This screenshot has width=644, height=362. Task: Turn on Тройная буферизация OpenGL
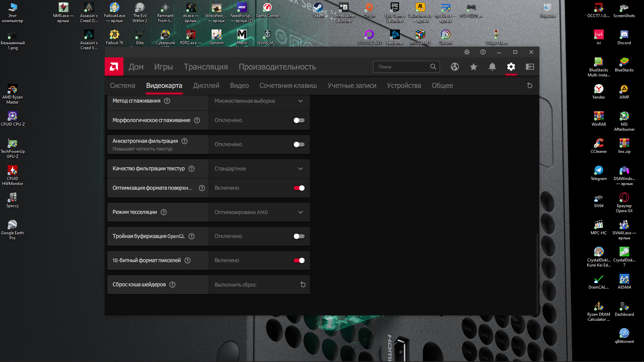click(x=299, y=236)
